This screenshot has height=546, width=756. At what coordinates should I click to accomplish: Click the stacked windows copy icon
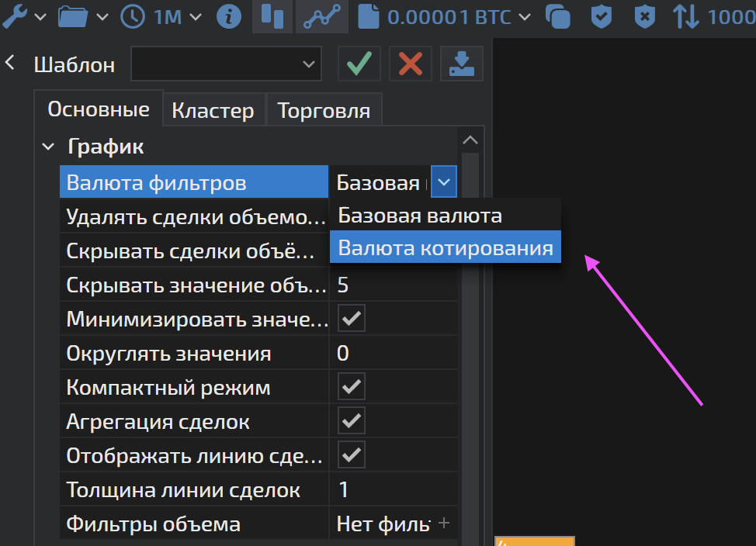tap(558, 16)
